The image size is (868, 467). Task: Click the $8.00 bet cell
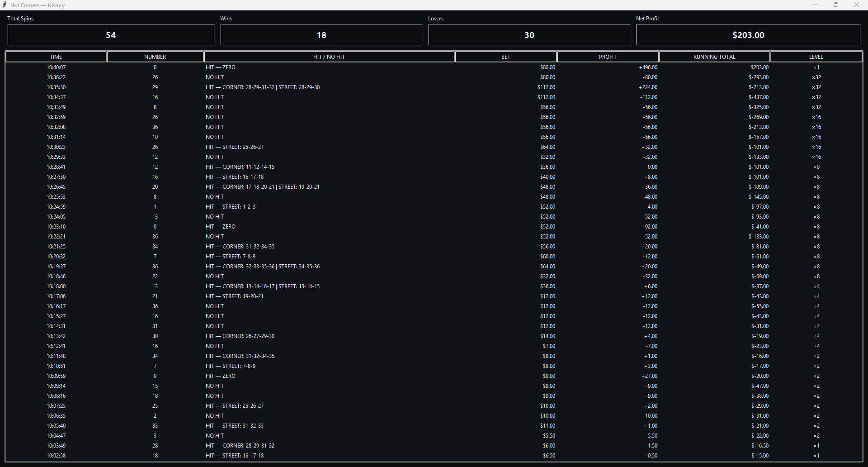click(x=549, y=356)
